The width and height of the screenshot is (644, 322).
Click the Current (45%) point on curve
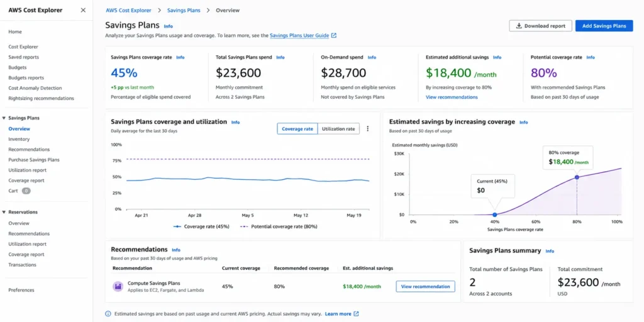(x=494, y=214)
